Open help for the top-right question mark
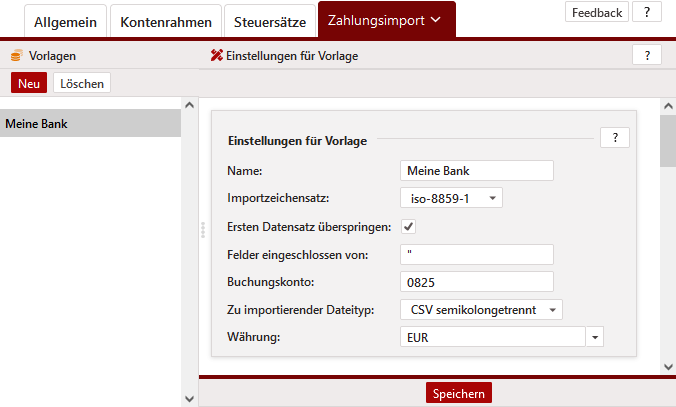 [x=647, y=12]
